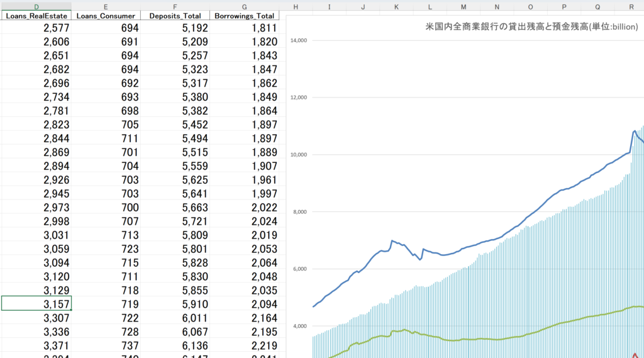Click the Loans_Consumer header cell

105,16
